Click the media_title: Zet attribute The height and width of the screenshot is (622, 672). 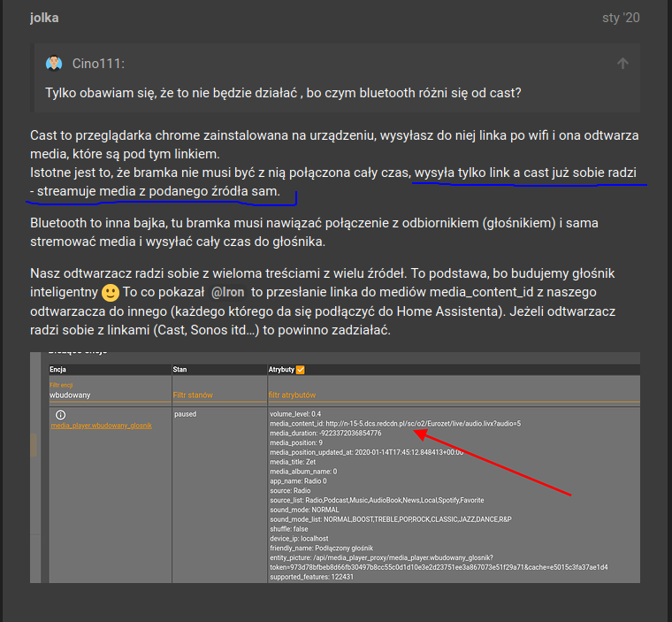[293, 462]
